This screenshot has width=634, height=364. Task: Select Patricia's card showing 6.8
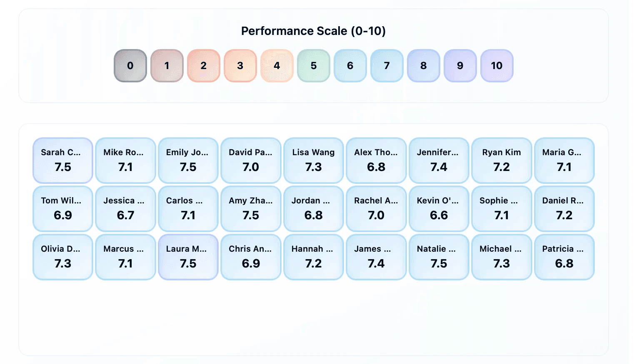click(564, 257)
